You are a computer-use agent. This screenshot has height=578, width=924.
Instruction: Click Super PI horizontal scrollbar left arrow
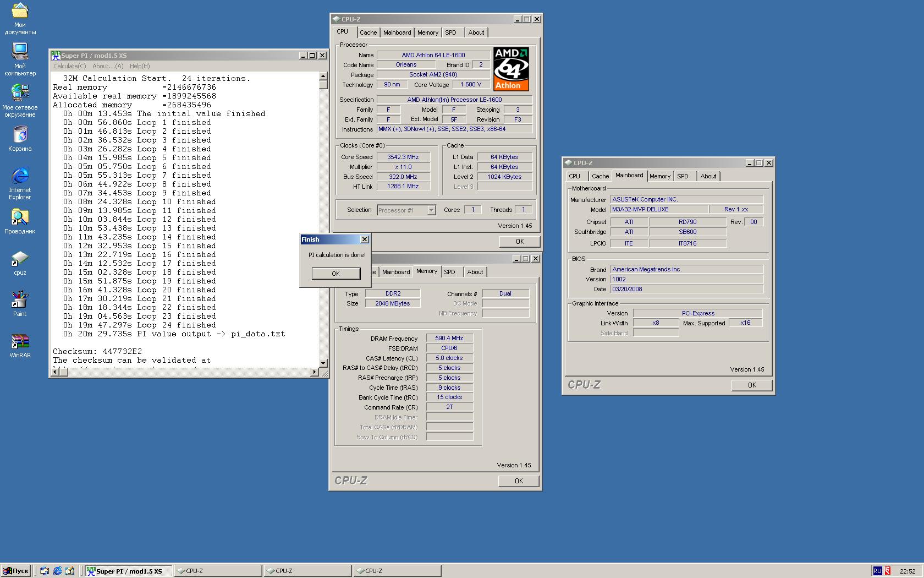coord(55,372)
